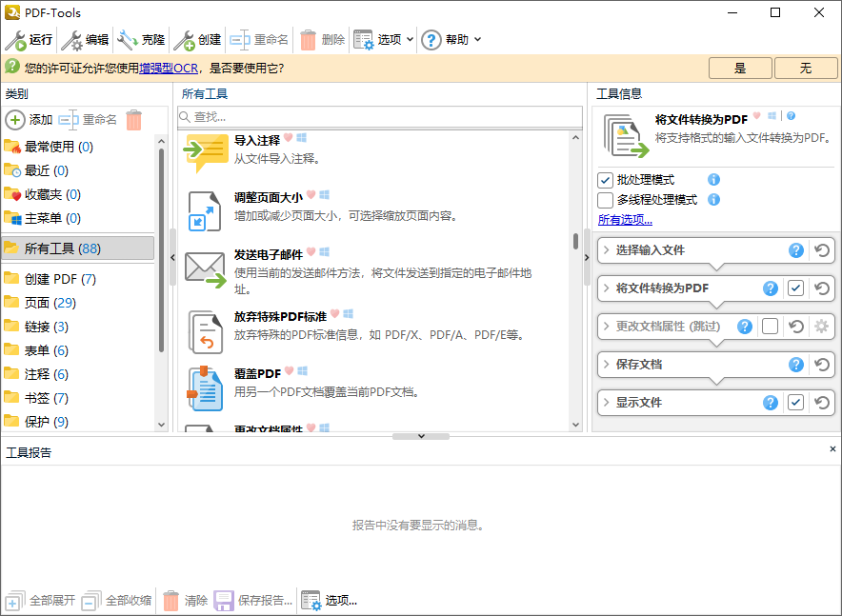Click the 清除 trash icon in report toolbar

(170, 601)
